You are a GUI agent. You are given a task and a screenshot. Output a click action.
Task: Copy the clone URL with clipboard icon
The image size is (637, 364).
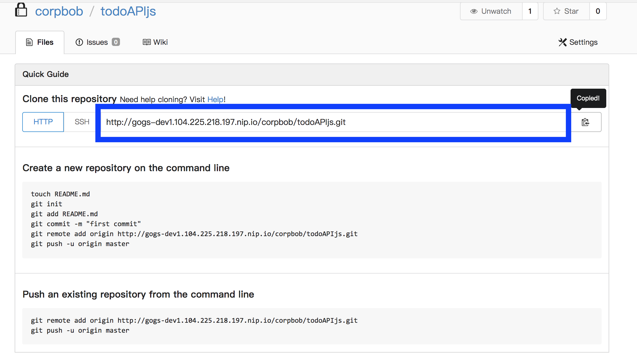point(586,122)
